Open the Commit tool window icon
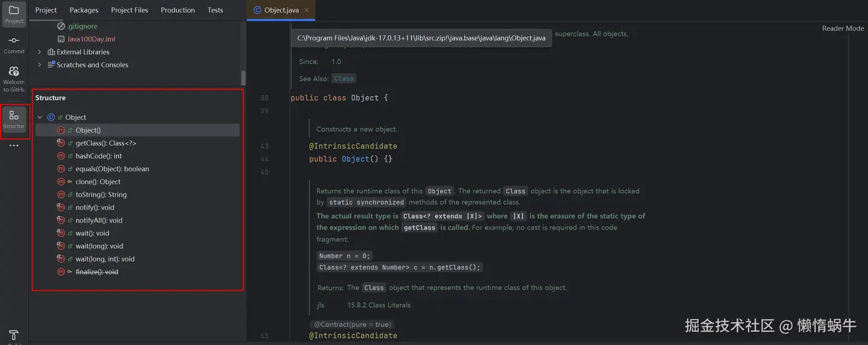This screenshot has height=345, width=868. (x=14, y=41)
